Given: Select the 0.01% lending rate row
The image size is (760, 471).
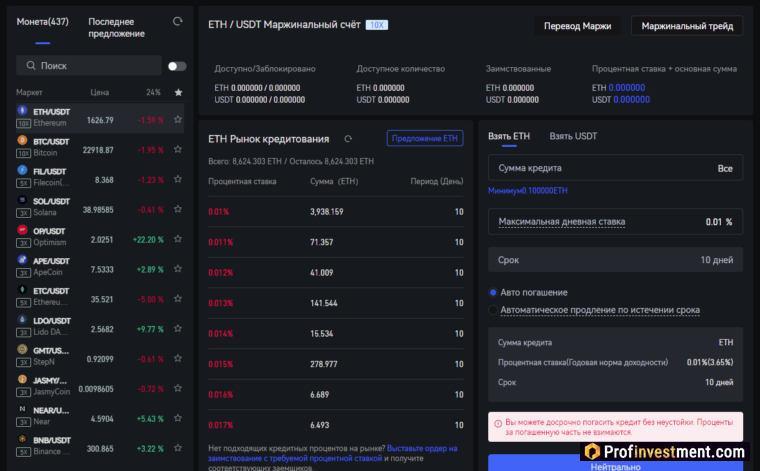Looking at the screenshot, I should coord(335,212).
